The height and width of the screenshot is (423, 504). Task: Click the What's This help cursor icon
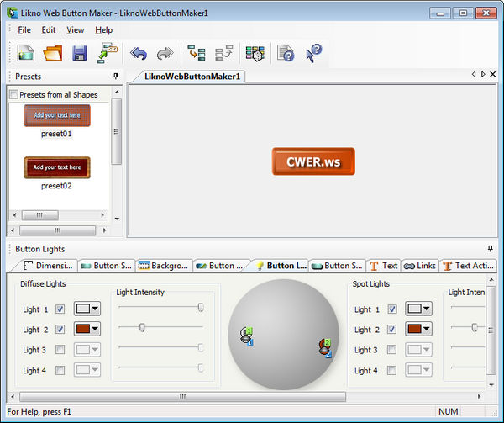(313, 53)
